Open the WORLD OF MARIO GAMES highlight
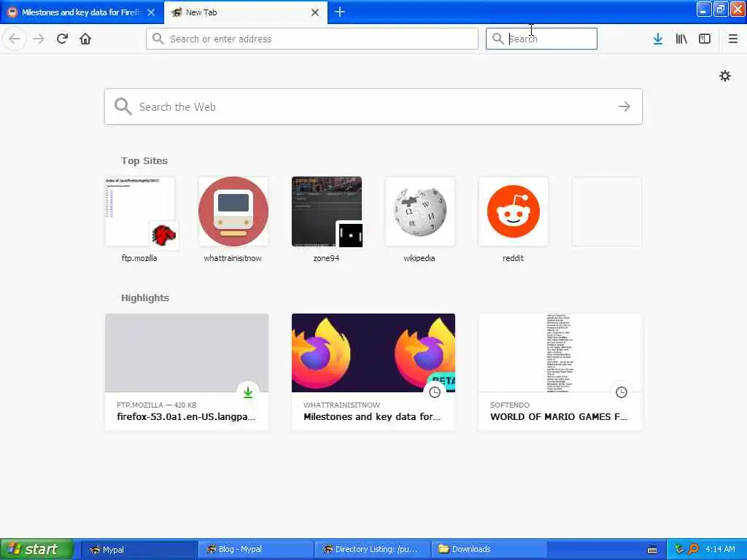The width and height of the screenshot is (747, 560). coord(560,371)
